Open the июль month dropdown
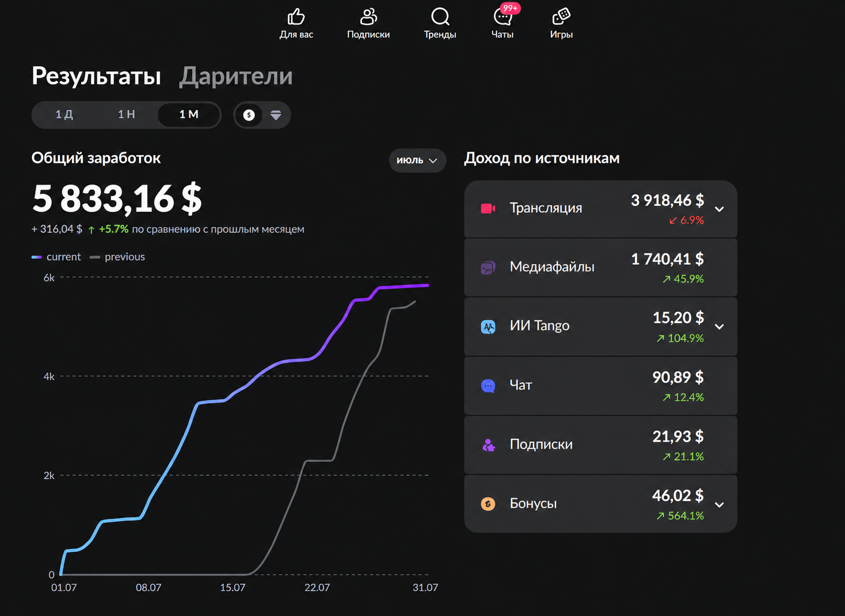Screen dimensions: 845x616 click(x=417, y=160)
